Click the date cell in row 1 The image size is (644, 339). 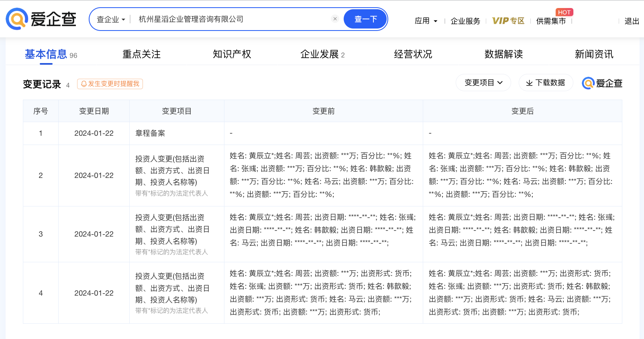[94, 133]
